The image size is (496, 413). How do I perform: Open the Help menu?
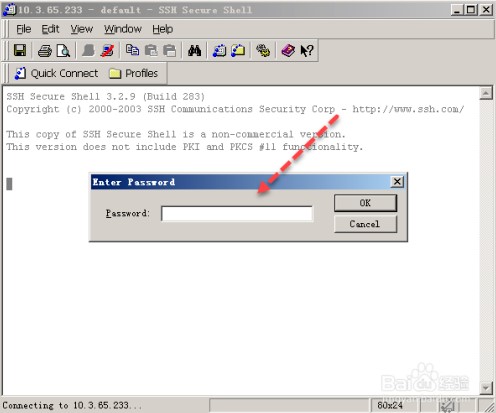click(x=163, y=29)
